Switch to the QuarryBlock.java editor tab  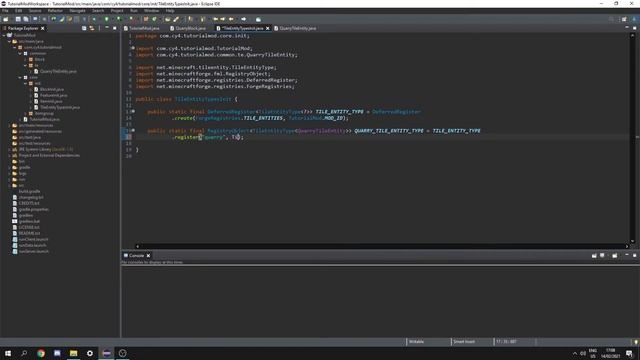188,28
